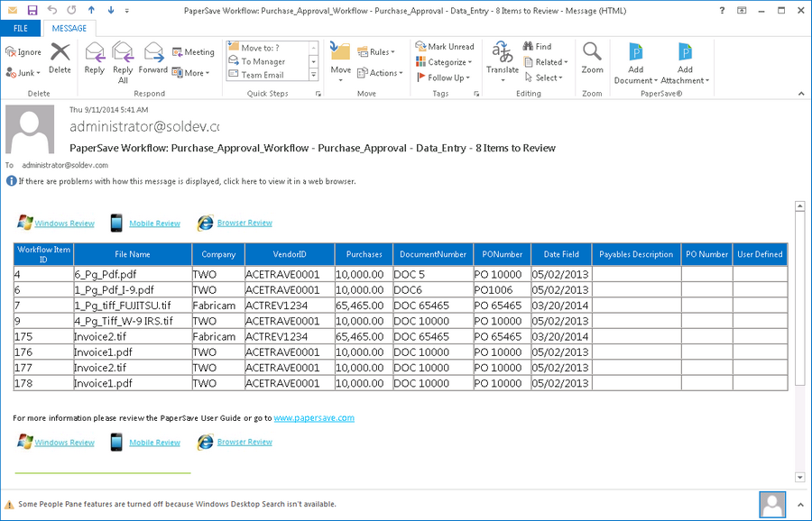Open the Tags group dialog launcher
812x521 pixels.
476,94
